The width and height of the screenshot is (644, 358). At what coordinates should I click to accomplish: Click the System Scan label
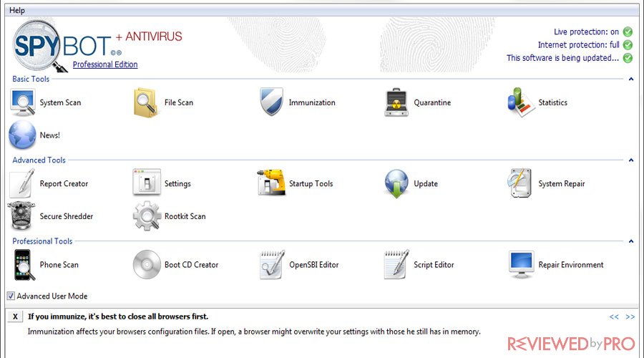(60, 103)
